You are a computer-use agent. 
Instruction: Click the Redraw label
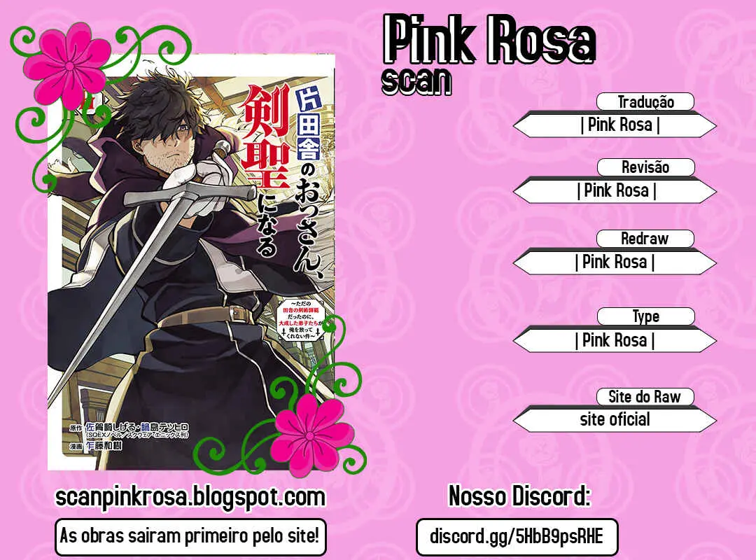click(x=645, y=238)
